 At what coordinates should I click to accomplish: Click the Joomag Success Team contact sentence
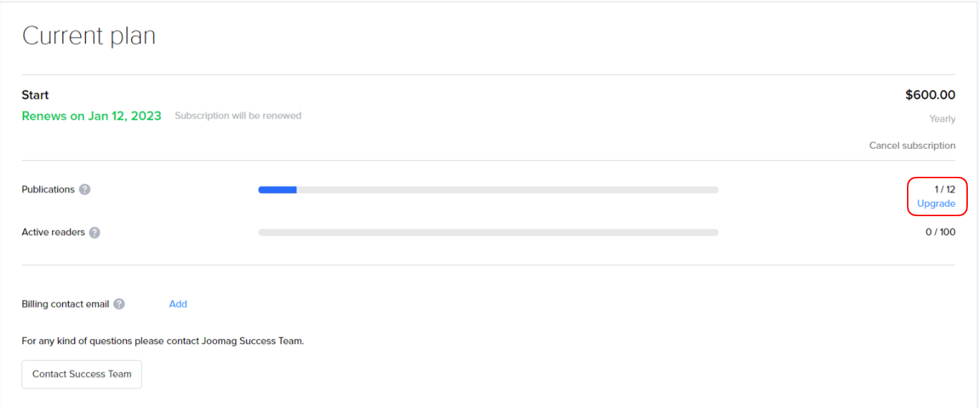click(x=162, y=341)
